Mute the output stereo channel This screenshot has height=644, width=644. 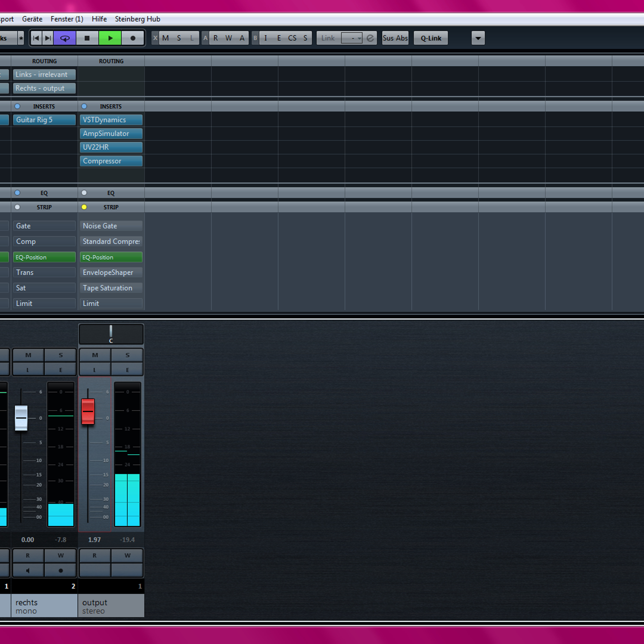[x=95, y=355]
